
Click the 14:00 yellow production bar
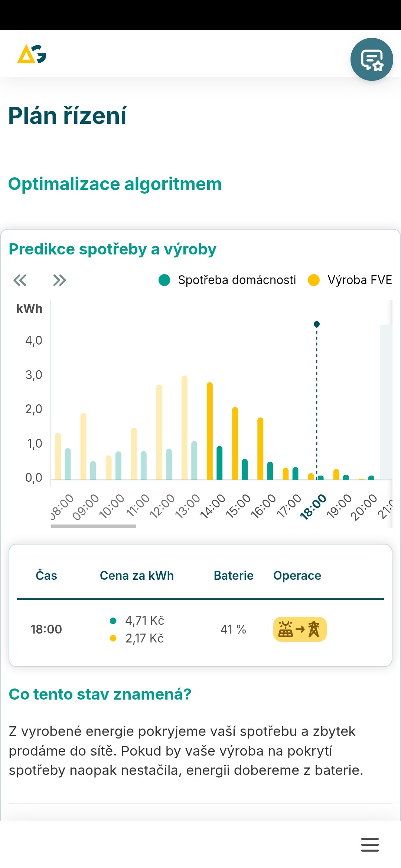point(210,430)
